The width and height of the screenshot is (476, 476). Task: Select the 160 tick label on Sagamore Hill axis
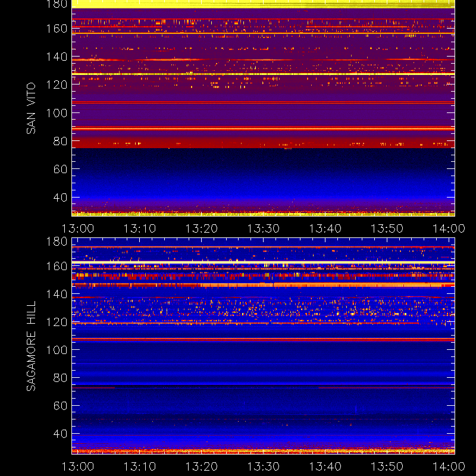(57, 266)
